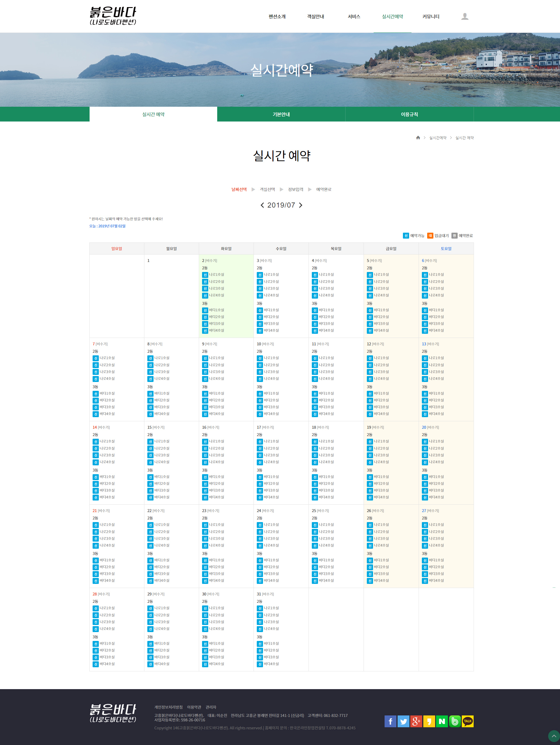
Task: Open the user account icon in header
Action: pos(465,17)
